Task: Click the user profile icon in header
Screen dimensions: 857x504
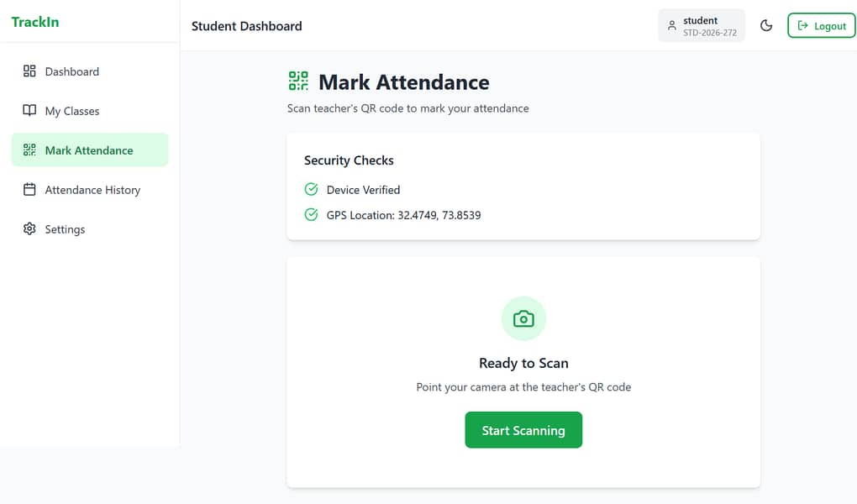Action: [671, 26]
